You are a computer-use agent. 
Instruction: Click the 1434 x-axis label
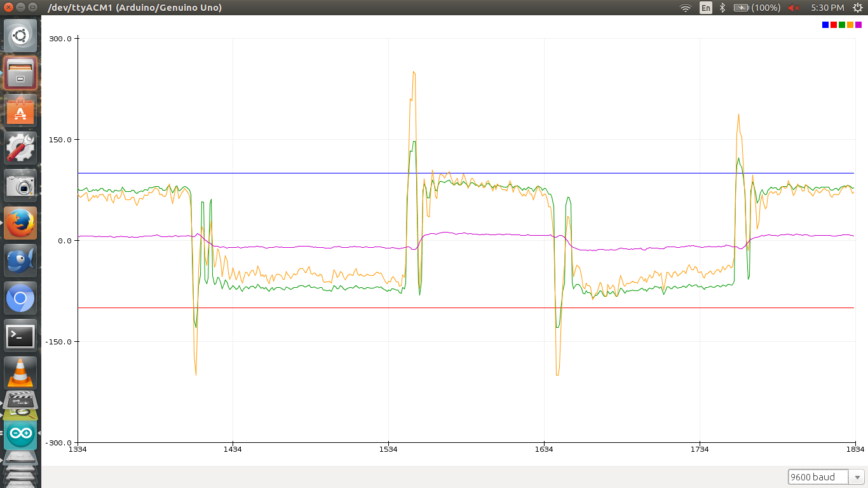pyautogui.click(x=233, y=450)
